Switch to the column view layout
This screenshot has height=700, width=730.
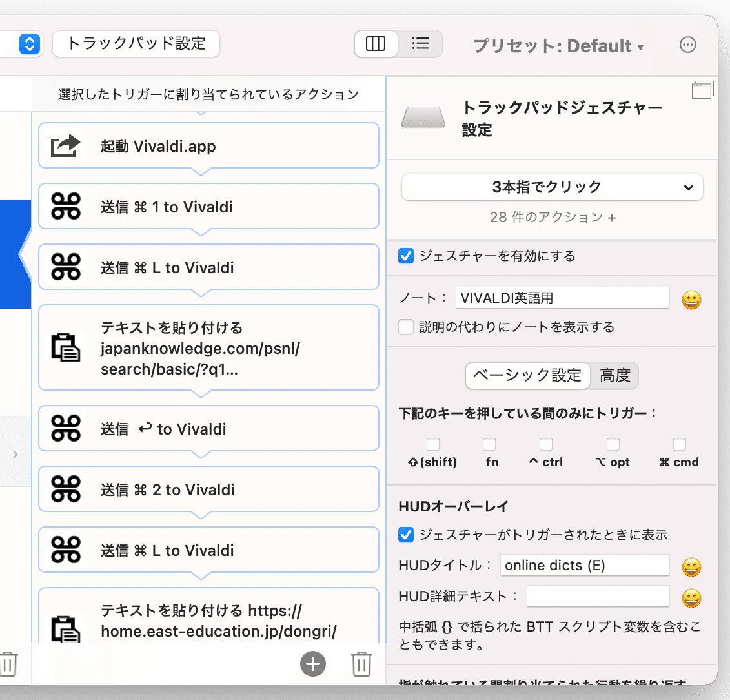(376, 44)
